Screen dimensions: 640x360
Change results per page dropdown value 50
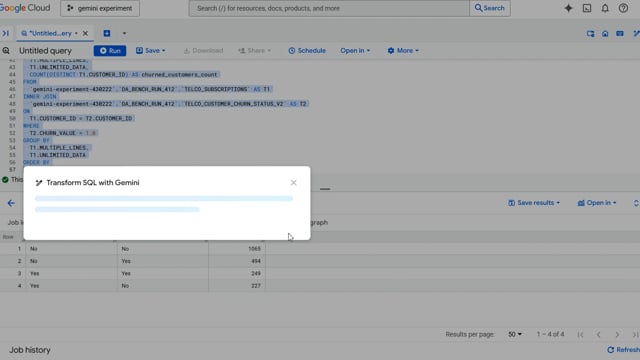[x=515, y=334]
